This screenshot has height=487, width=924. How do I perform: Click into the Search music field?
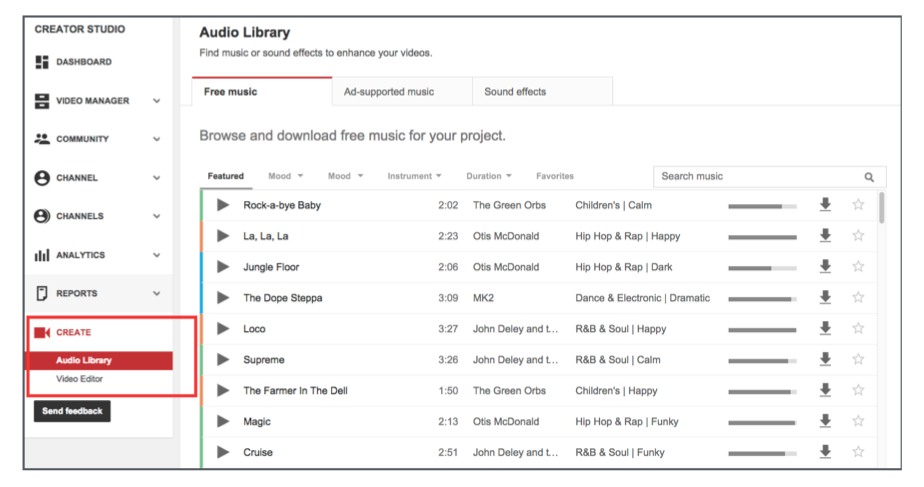point(755,177)
